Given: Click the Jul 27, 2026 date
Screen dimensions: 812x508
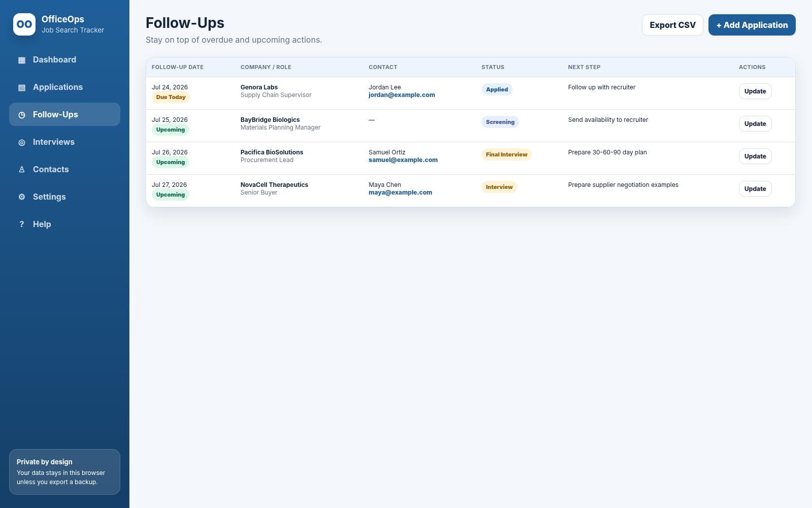Looking at the screenshot, I should pos(170,185).
